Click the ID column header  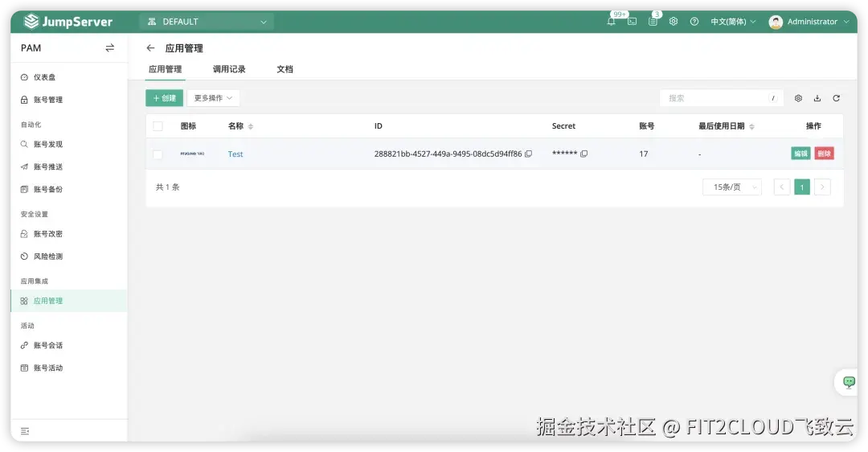tap(378, 126)
